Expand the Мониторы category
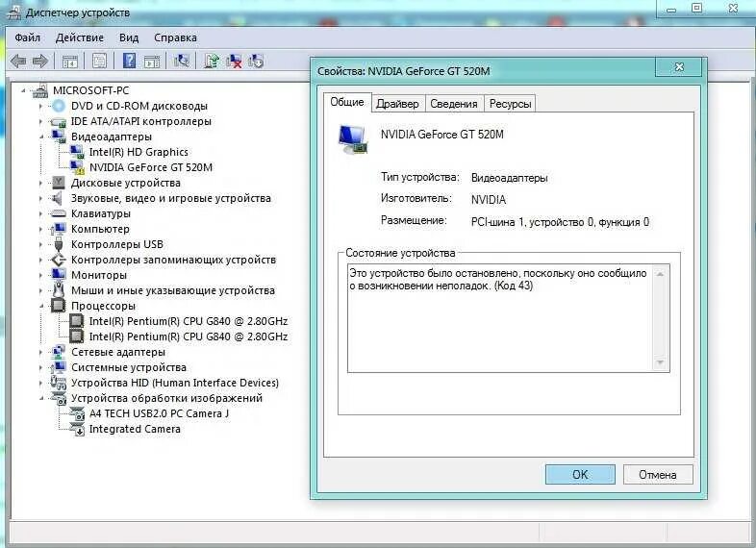This screenshot has height=548, width=756. pos(41,275)
